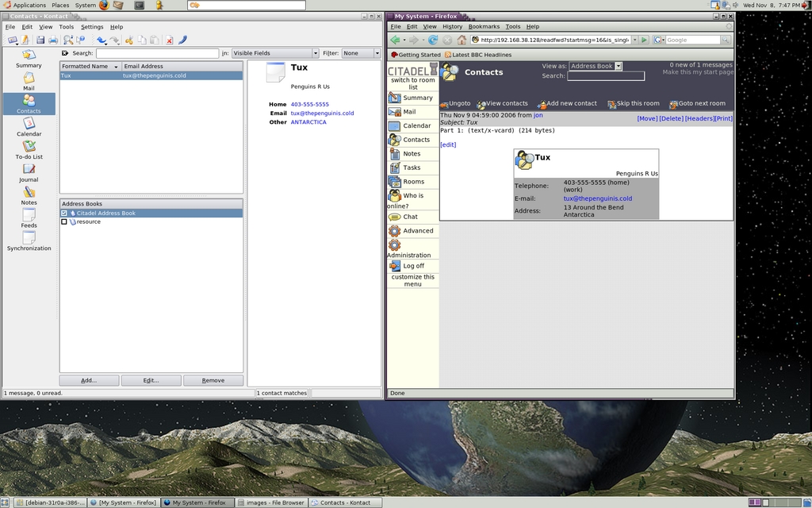Open the View as Address Book dropdown

pos(596,66)
